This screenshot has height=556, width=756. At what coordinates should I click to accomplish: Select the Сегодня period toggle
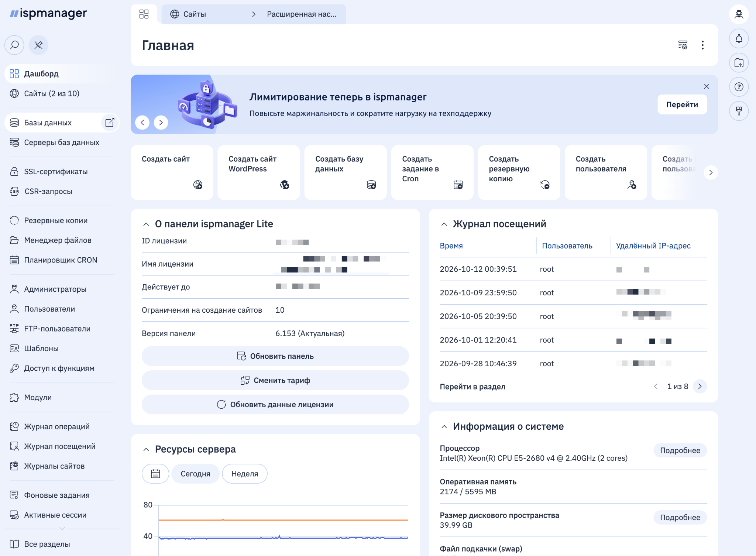tap(195, 474)
